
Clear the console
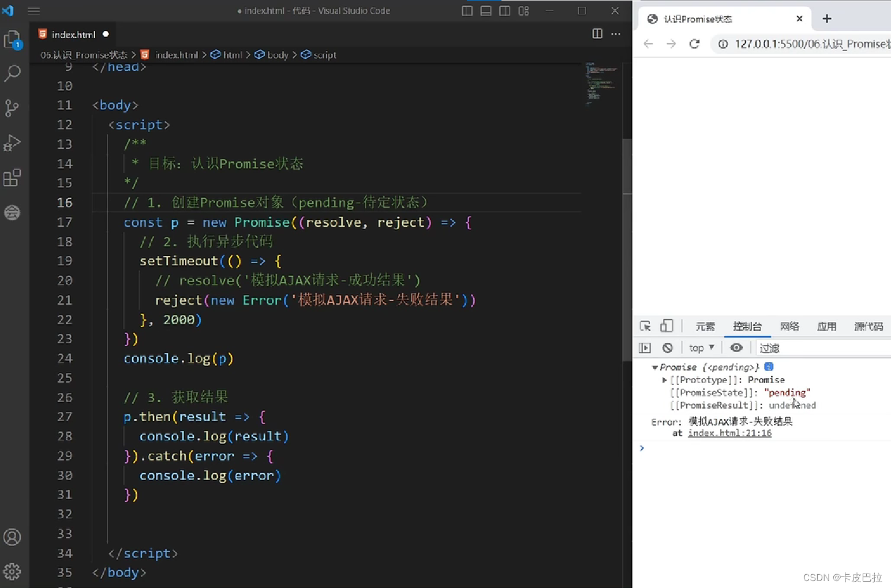click(668, 348)
